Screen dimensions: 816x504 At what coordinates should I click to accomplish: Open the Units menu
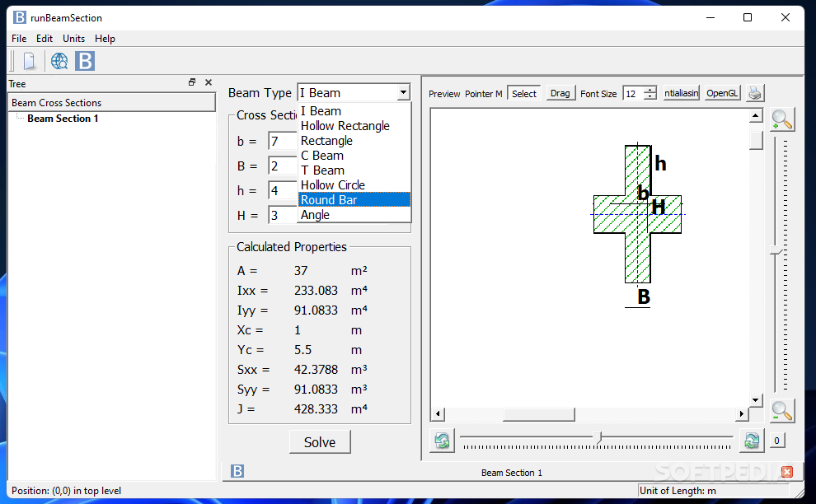pyautogui.click(x=74, y=39)
